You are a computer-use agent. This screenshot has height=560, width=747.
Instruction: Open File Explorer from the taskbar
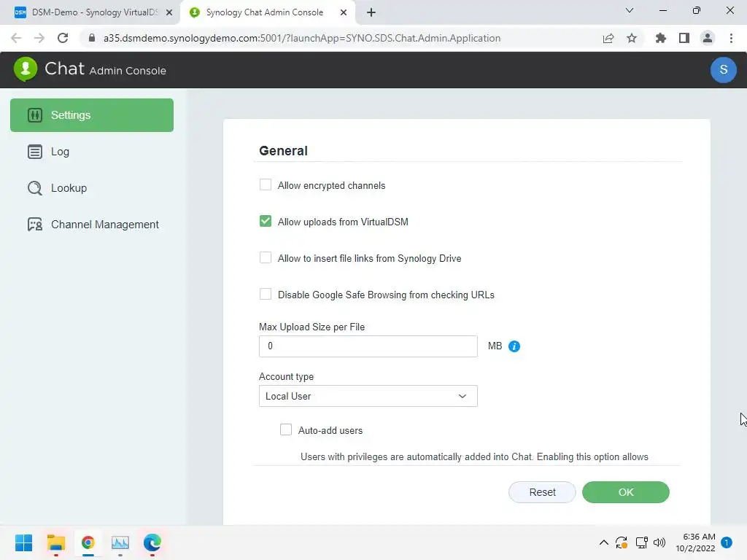(x=55, y=542)
